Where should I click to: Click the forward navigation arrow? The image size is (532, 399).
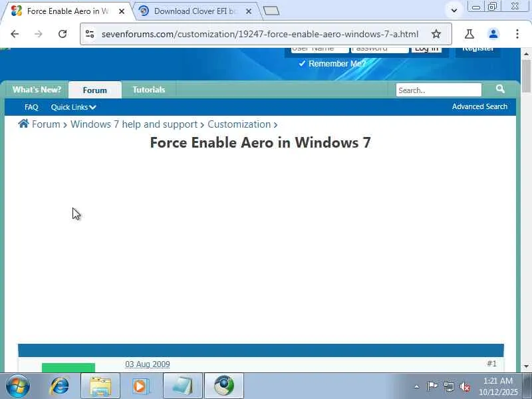pyautogui.click(x=39, y=34)
